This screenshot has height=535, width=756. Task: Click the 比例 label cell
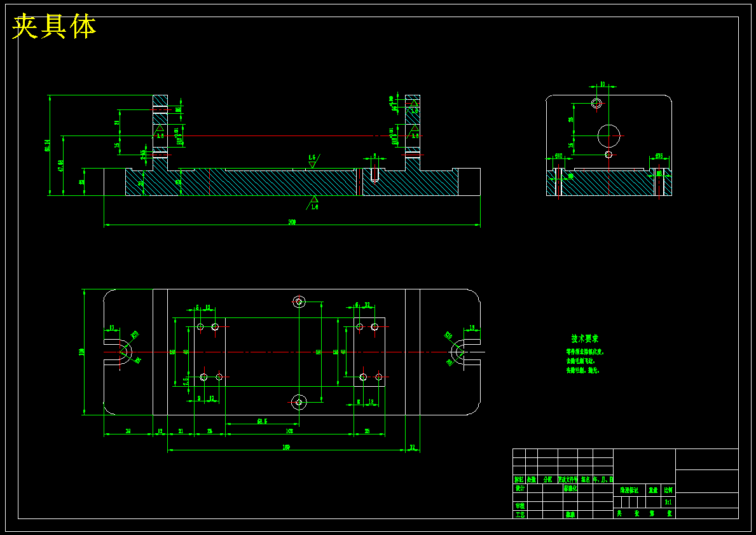[x=669, y=490]
